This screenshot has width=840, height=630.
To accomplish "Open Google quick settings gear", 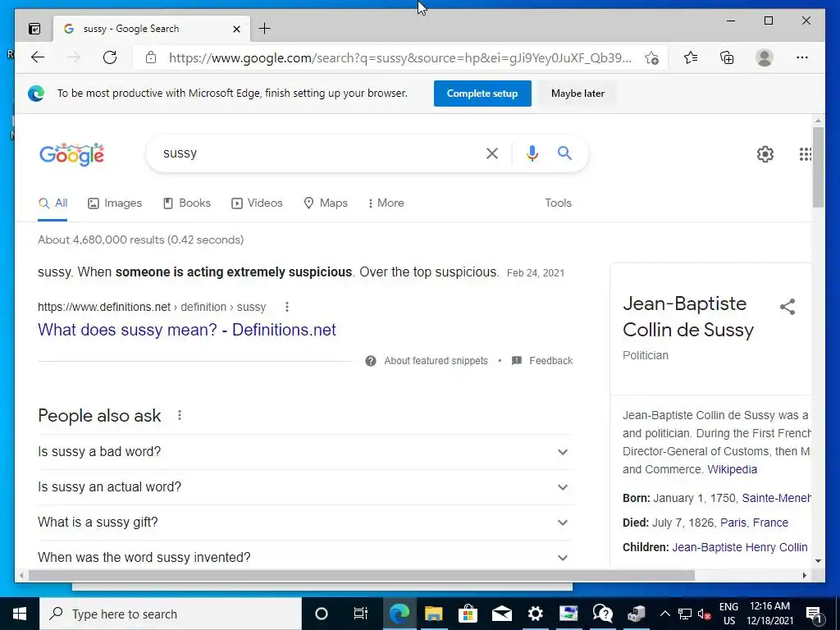I will [765, 154].
